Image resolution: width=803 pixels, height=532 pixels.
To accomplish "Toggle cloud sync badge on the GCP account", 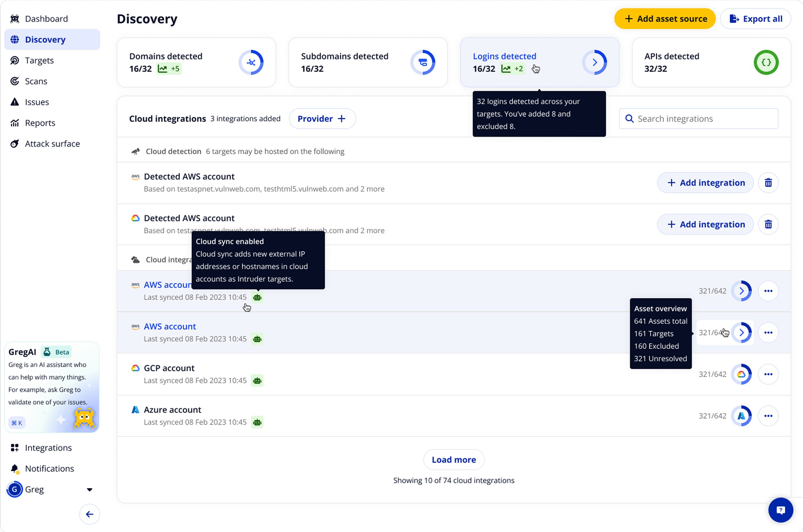I will pyautogui.click(x=257, y=380).
